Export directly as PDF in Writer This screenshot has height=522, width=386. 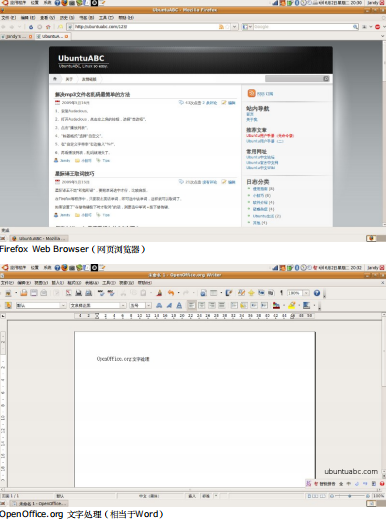coord(68,293)
